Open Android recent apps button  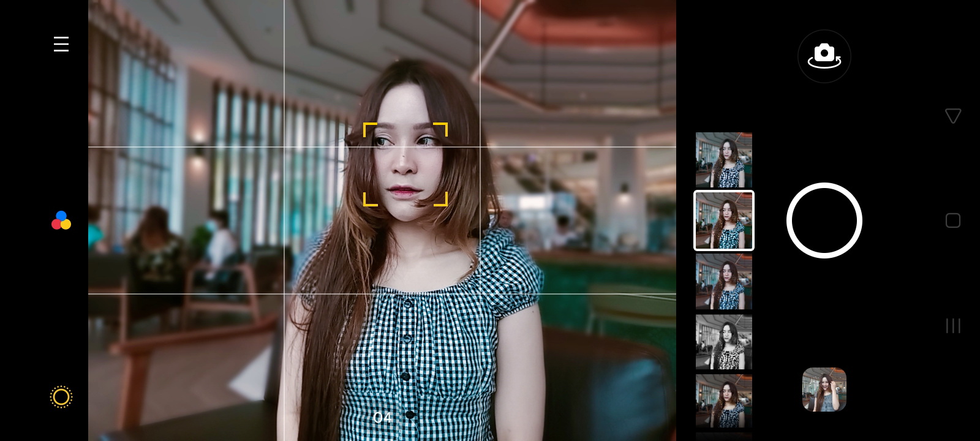(952, 325)
